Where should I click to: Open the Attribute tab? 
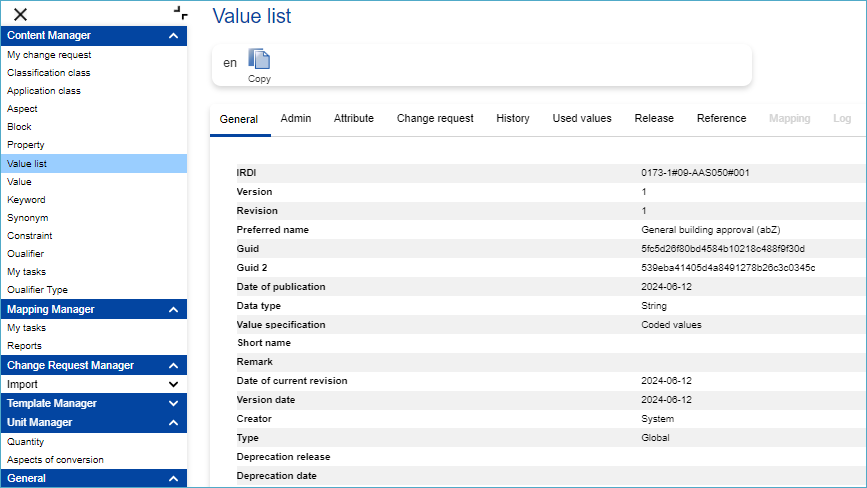coord(354,118)
